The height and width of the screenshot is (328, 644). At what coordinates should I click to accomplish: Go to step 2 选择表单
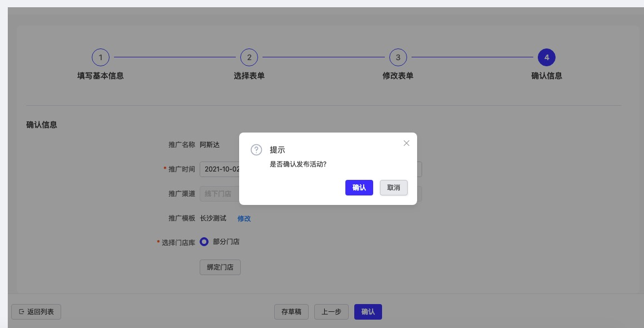click(x=249, y=57)
